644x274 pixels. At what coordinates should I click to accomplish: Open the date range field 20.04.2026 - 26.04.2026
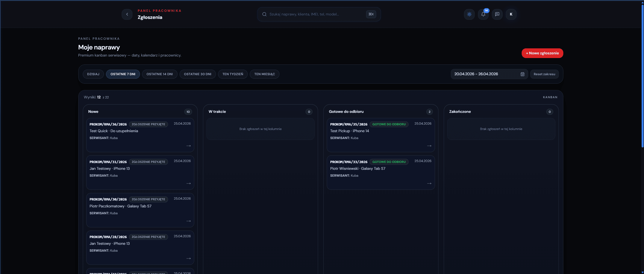click(489, 74)
